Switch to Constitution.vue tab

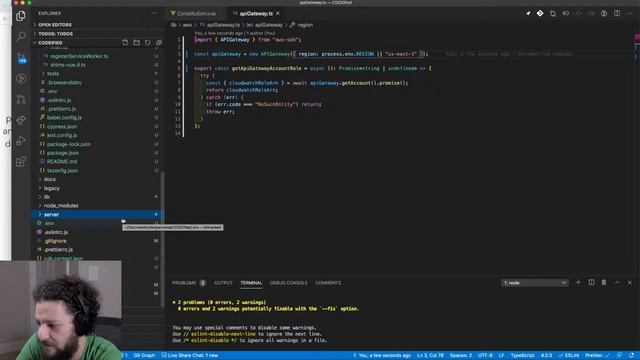pyautogui.click(x=196, y=13)
